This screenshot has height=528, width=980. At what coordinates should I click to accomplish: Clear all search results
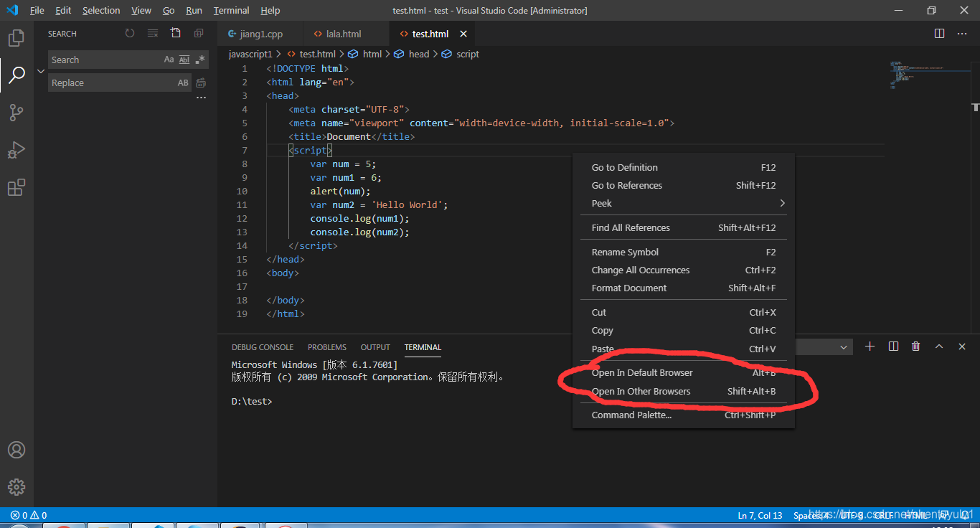tap(152, 33)
